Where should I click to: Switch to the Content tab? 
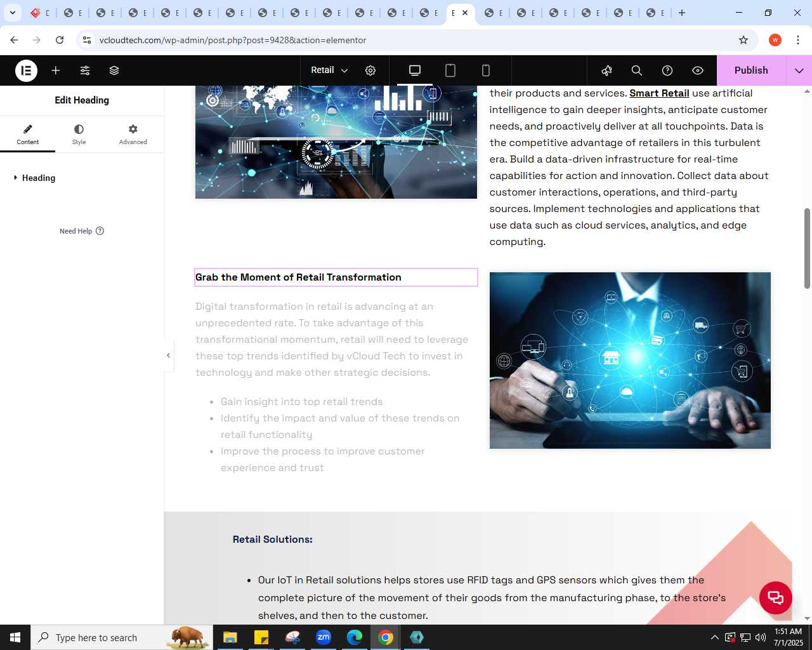[27, 135]
